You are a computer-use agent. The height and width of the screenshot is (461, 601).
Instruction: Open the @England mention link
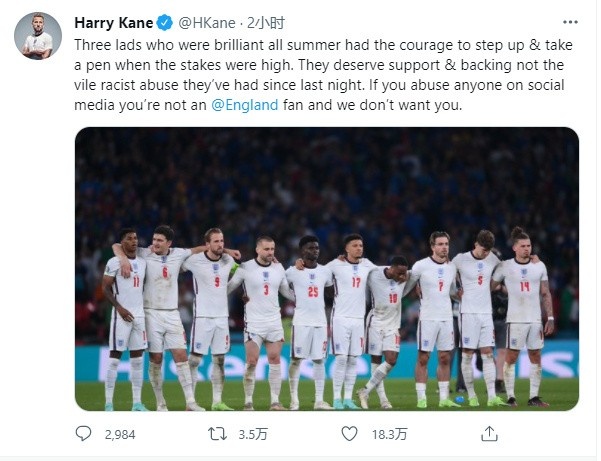pos(245,105)
